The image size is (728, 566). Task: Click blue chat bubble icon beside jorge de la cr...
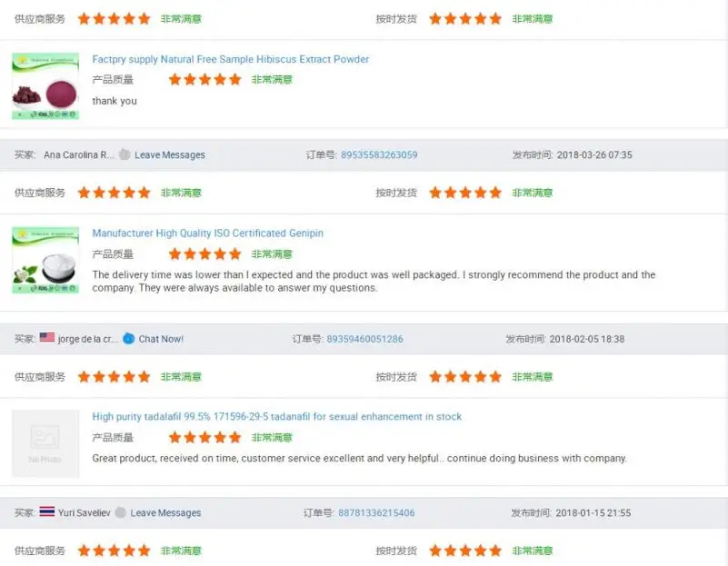click(128, 339)
